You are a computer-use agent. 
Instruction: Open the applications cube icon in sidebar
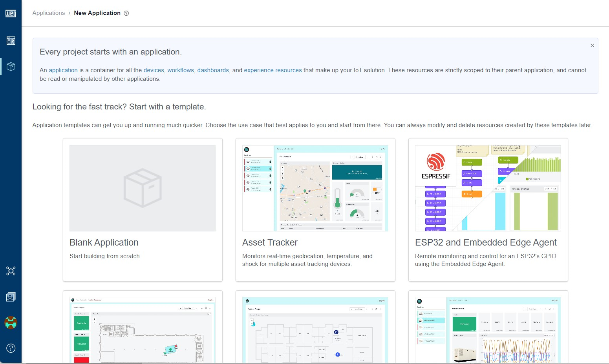tap(11, 67)
